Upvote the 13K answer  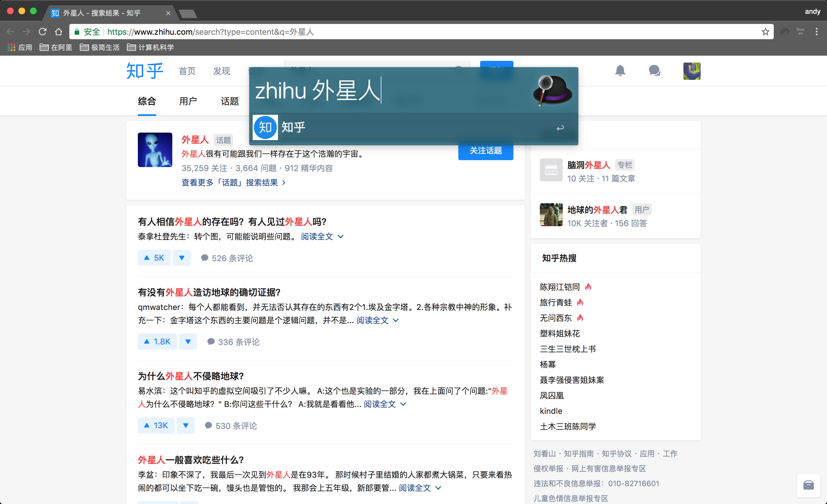coord(156,425)
